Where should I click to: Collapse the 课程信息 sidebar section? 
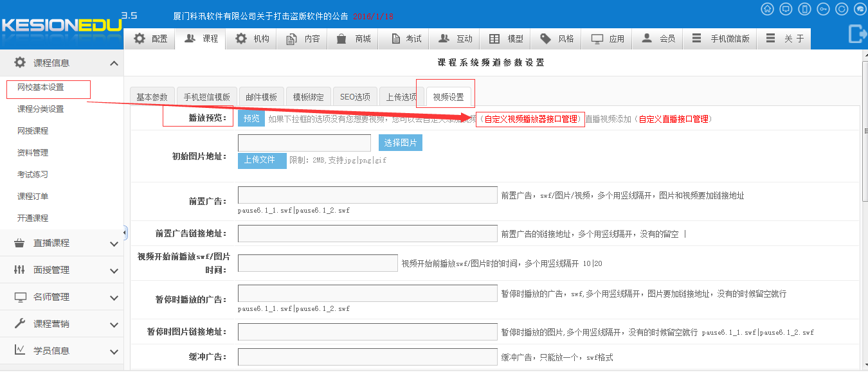114,63
